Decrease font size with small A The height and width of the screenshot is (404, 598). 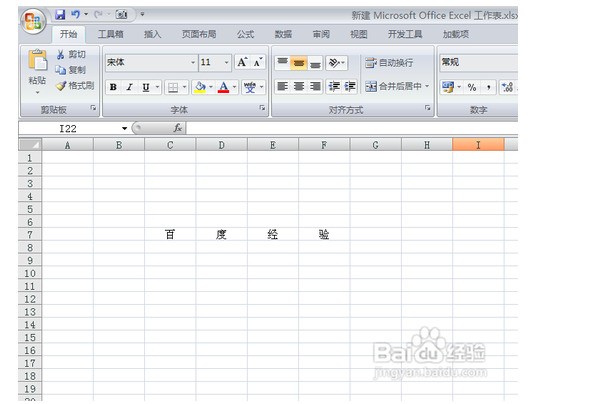tap(258, 62)
